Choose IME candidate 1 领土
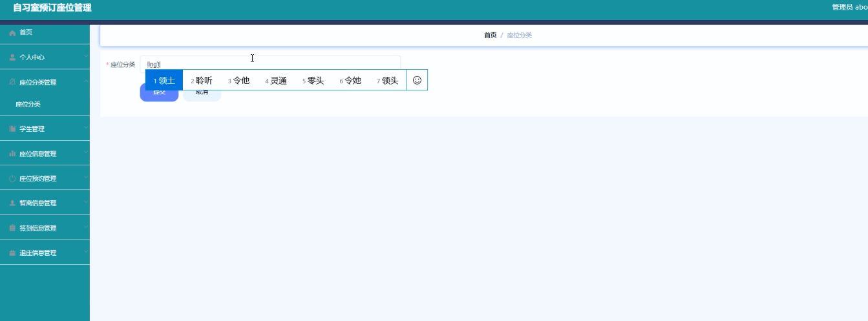Viewport: 868px width, 321px height. click(164, 80)
